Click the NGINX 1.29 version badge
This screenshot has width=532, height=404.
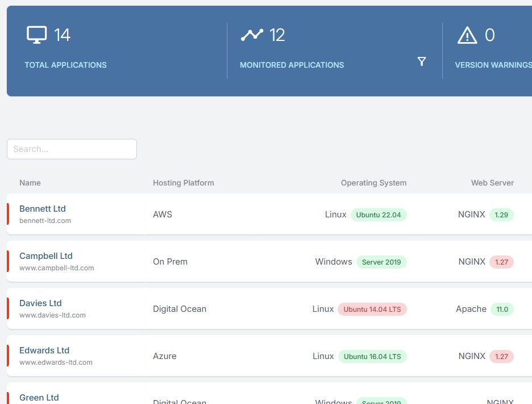point(502,215)
